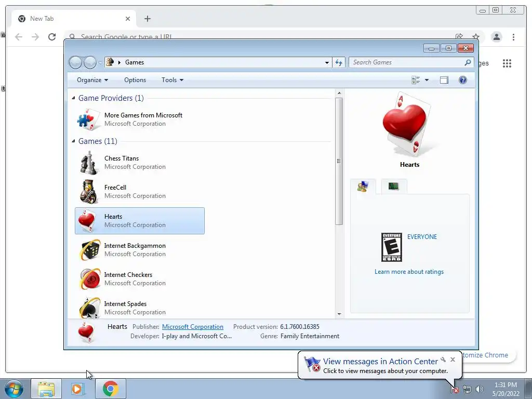Image resolution: width=532 pixels, height=399 pixels.
Task: Click product version 6.1.7600.16385
Action: tap(300, 327)
